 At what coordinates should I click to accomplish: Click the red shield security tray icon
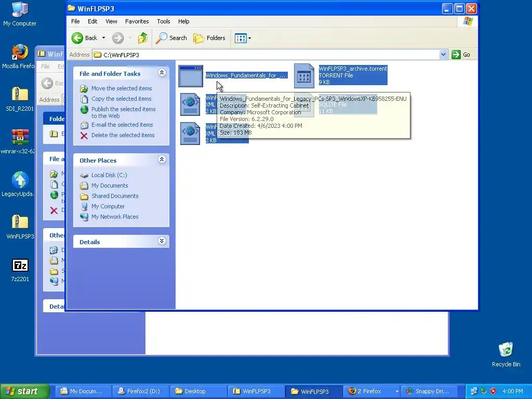494,391
